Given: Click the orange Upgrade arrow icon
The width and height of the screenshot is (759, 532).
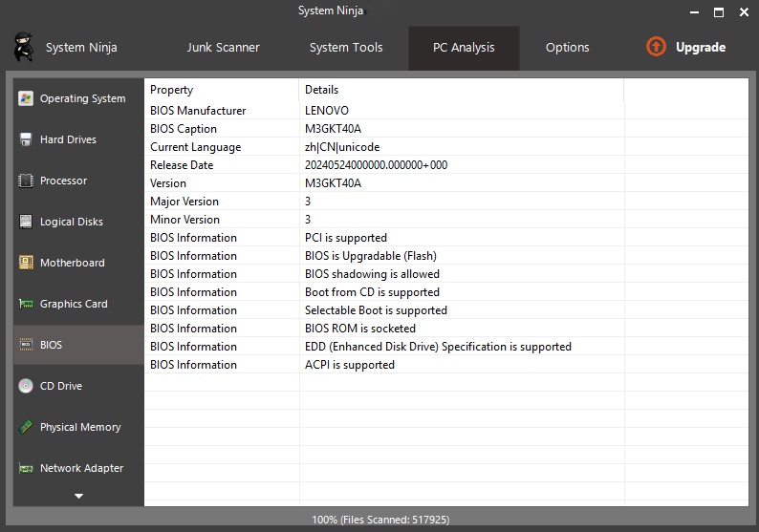Looking at the screenshot, I should (656, 47).
